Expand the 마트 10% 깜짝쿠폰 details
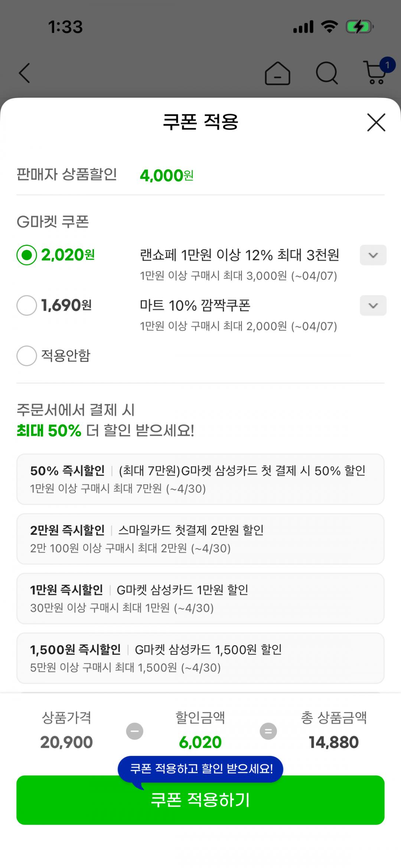Viewport: 401px width, 868px height. click(x=373, y=305)
